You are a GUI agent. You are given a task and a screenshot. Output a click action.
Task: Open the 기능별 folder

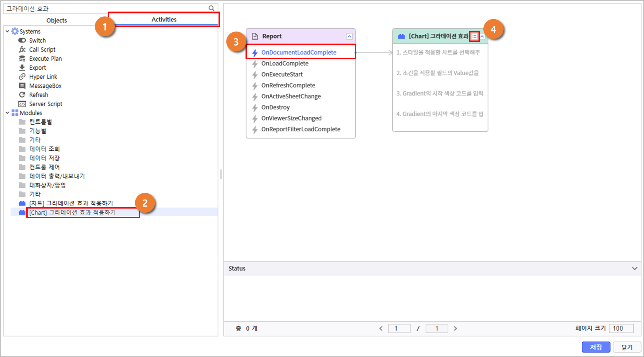click(38, 131)
